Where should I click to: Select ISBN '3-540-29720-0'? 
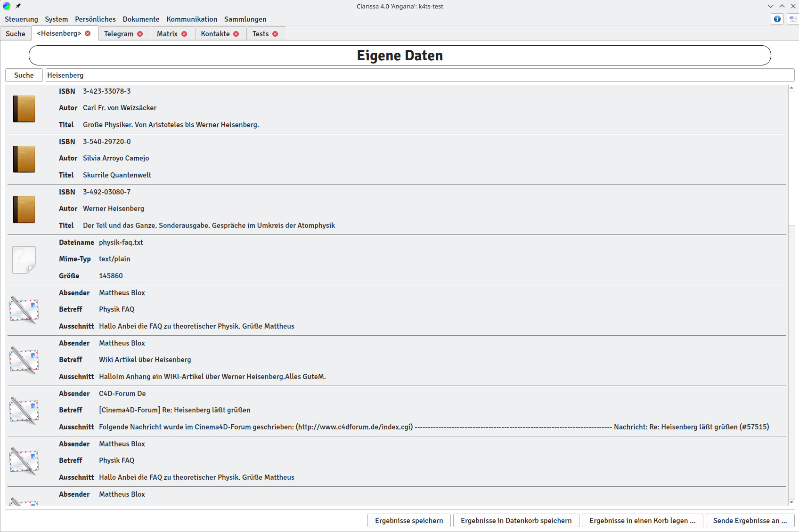[x=107, y=142]
